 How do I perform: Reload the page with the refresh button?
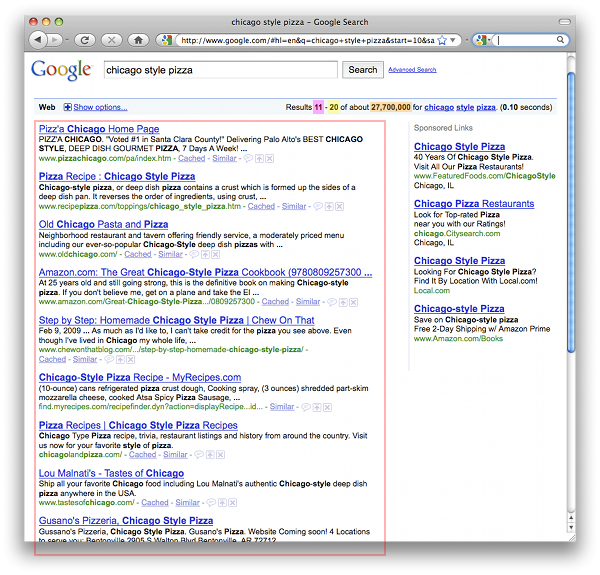(x=85, y=40)
